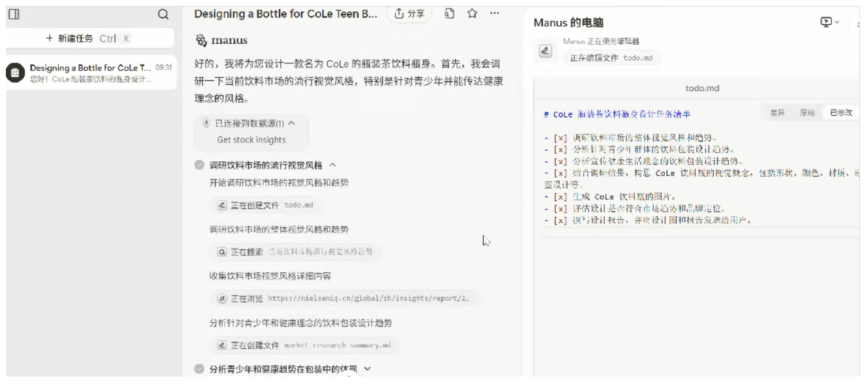This screenshot has height=391, width=868.
Task: Click the manus hand logo icon
Action: [x=201, y=40]
